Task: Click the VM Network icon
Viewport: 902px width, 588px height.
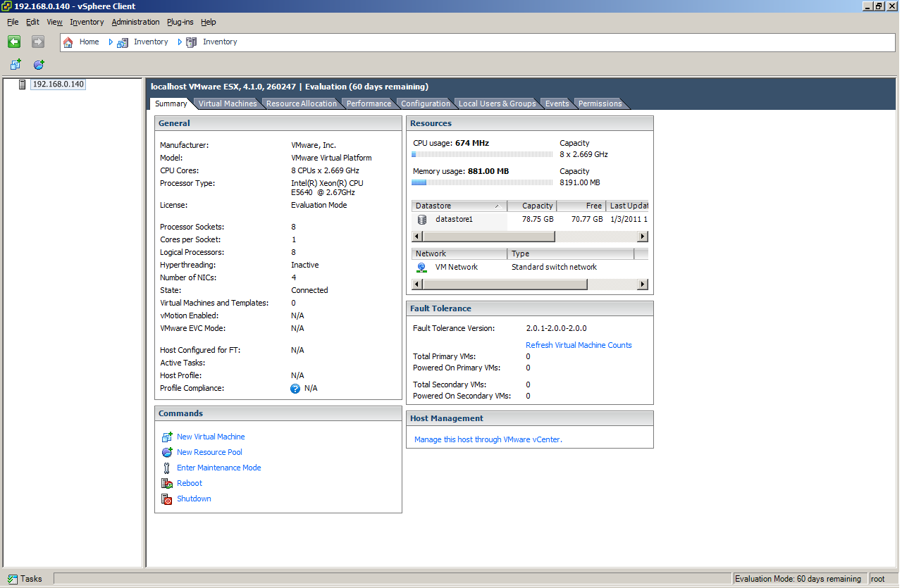Action: coord(421,267)
